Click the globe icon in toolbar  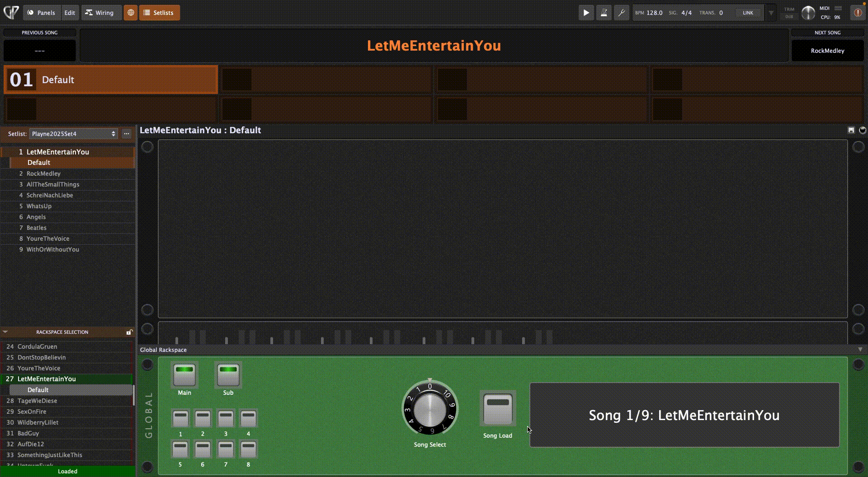tap(131, 13)
